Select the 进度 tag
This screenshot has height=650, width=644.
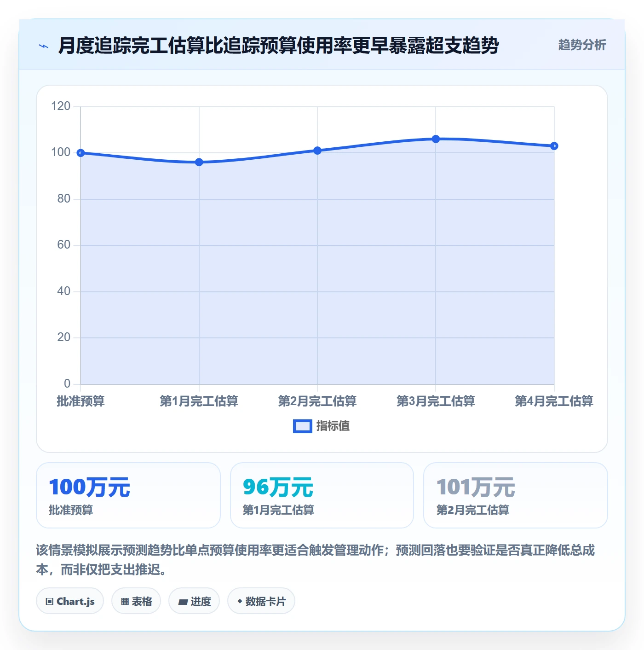point(194,601)
